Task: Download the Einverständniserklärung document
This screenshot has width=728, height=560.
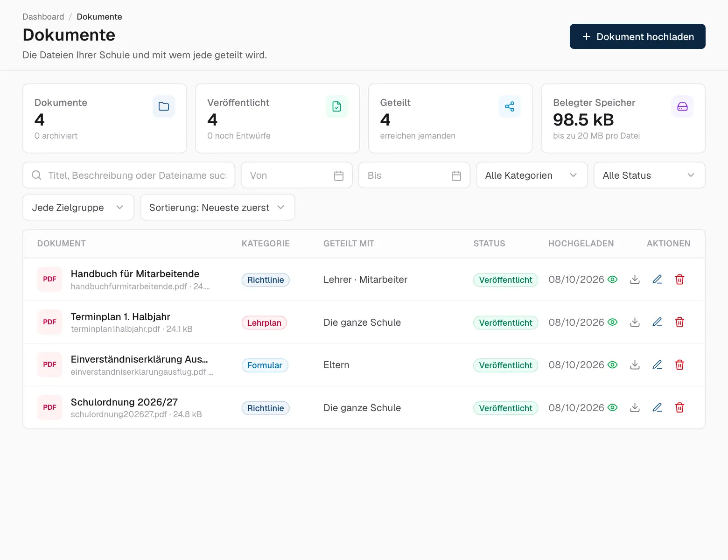Action: point(635,365)
